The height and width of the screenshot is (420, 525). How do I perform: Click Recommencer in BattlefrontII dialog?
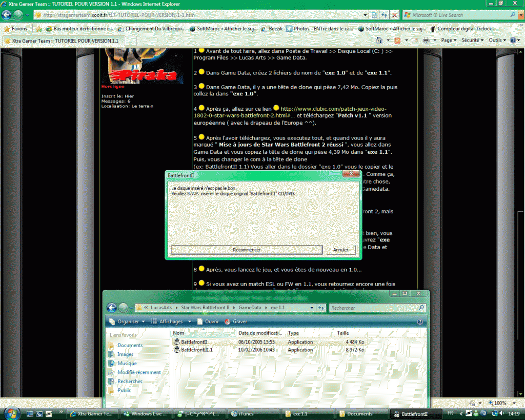click(x=247, y=250)
